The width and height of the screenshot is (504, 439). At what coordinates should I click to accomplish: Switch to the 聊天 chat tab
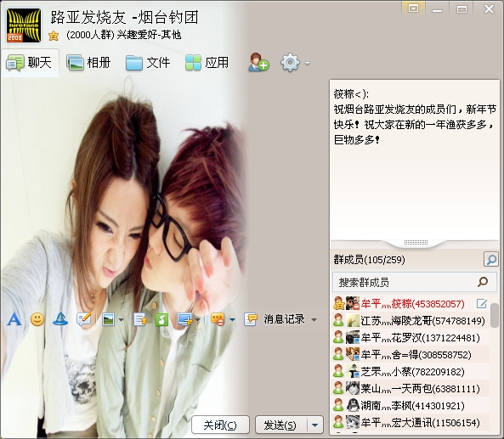(30, 63)
